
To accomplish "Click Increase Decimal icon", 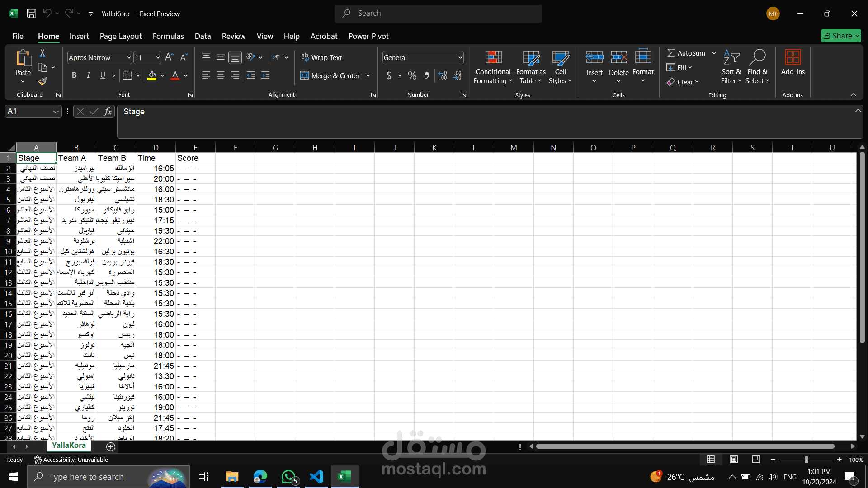I will point(443,75).
